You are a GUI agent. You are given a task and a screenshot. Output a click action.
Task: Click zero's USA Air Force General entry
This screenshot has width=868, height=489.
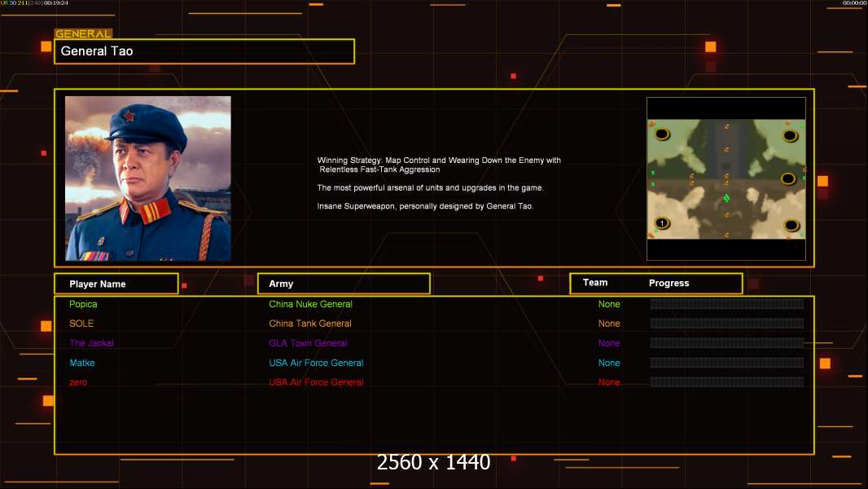point(316,382)
